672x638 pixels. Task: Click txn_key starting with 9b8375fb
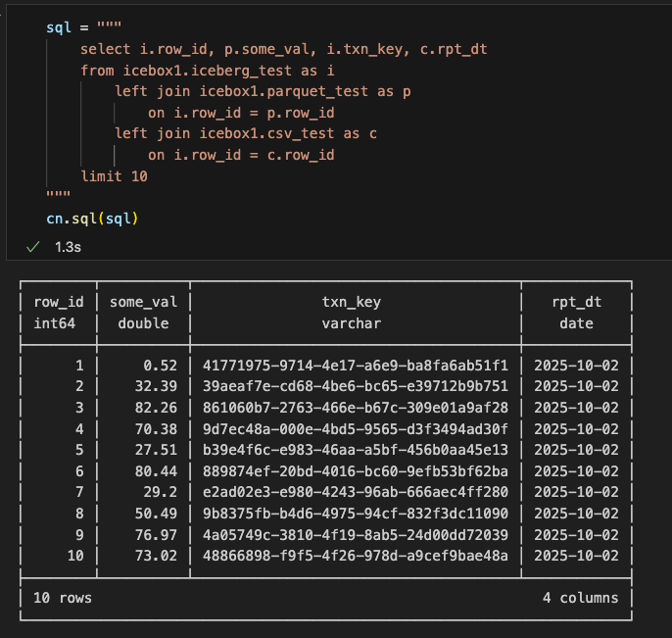pos(356,514)
